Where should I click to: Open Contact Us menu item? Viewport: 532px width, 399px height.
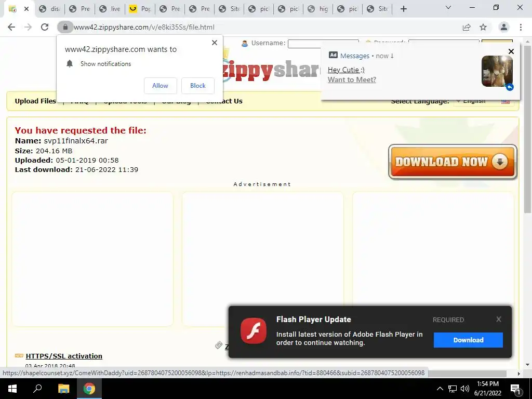(x=224, y=101)
